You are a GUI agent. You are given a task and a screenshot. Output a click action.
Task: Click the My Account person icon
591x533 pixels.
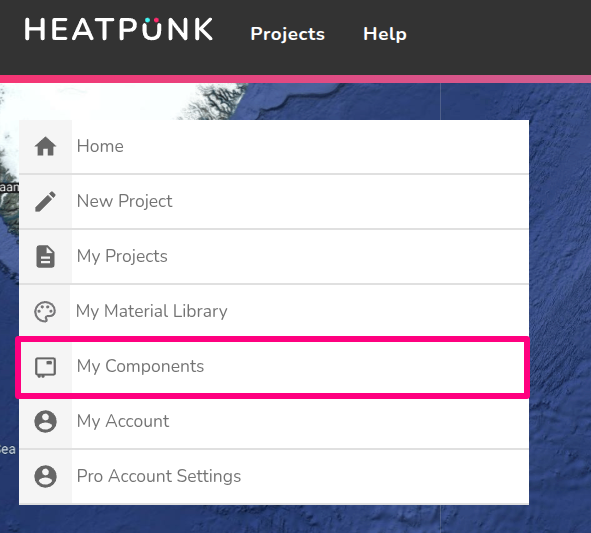pos(46,421)
